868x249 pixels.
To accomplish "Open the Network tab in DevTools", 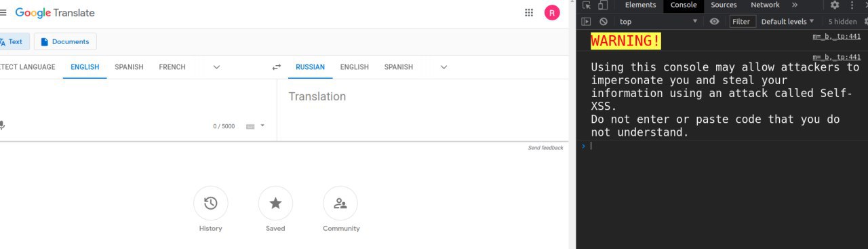I will 765,5.
